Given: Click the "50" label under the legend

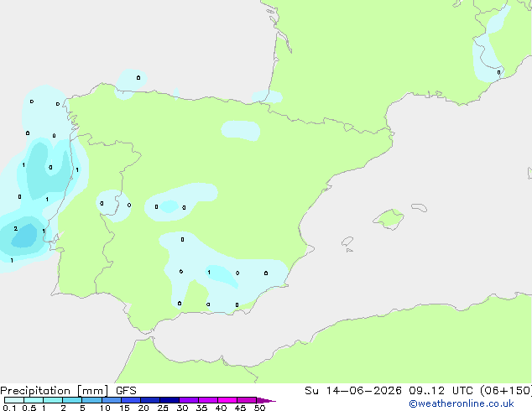Looking at the screenshot, I should pos(259,408).
